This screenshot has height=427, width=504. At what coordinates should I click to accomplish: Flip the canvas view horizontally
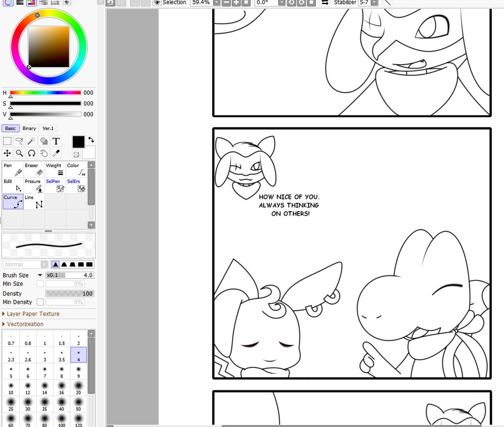(325, 3)
